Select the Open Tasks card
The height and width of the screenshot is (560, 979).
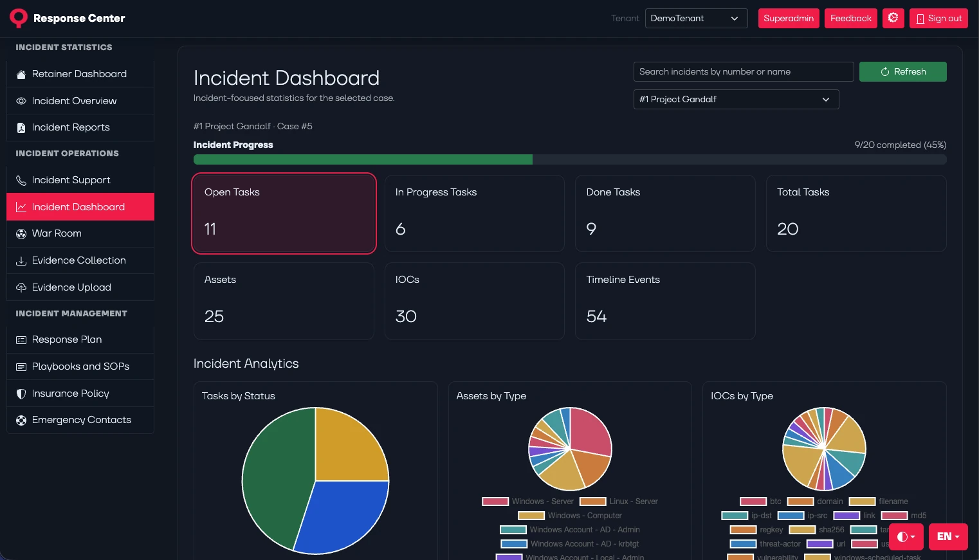(x=284, y=213)
